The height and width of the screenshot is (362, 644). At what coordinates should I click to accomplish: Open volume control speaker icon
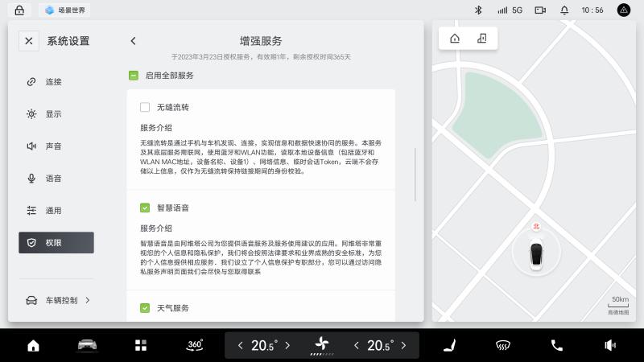[x=610, y=346]
